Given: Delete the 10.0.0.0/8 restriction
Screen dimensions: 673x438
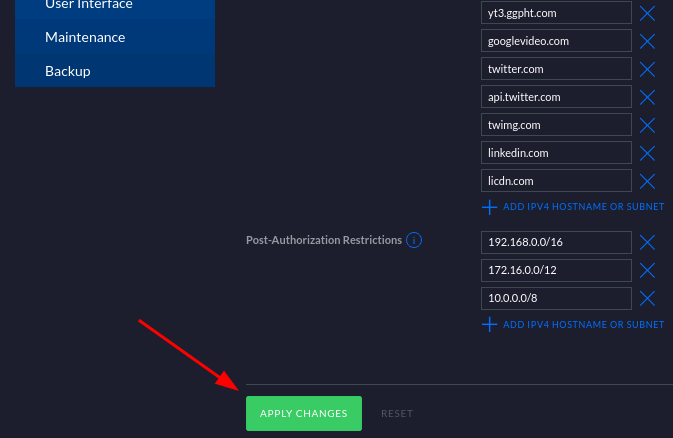Looking at the screenshot, I should click(x=647, y=299).
